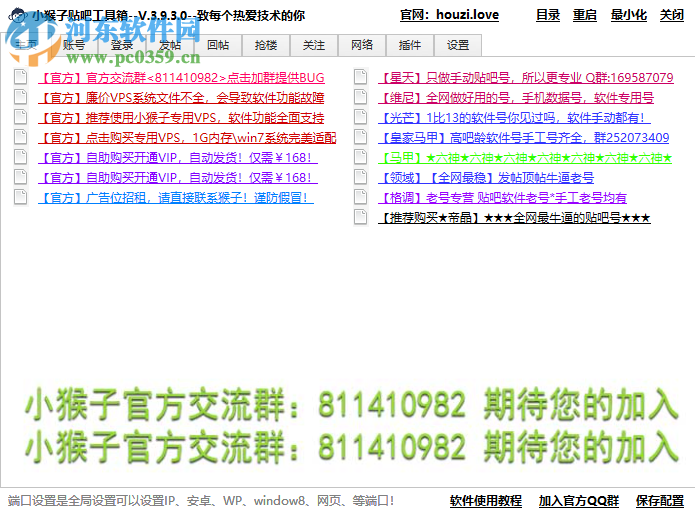This screenshot has height=514, width=695.
Task: Open the 回帖 tab
Action: [218, 45]
